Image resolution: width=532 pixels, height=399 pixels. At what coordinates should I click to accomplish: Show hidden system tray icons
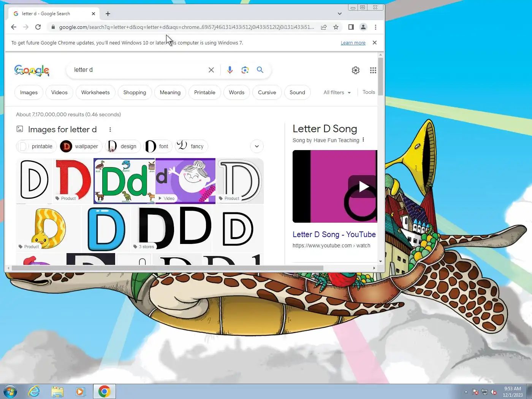(x=466, y=392)
